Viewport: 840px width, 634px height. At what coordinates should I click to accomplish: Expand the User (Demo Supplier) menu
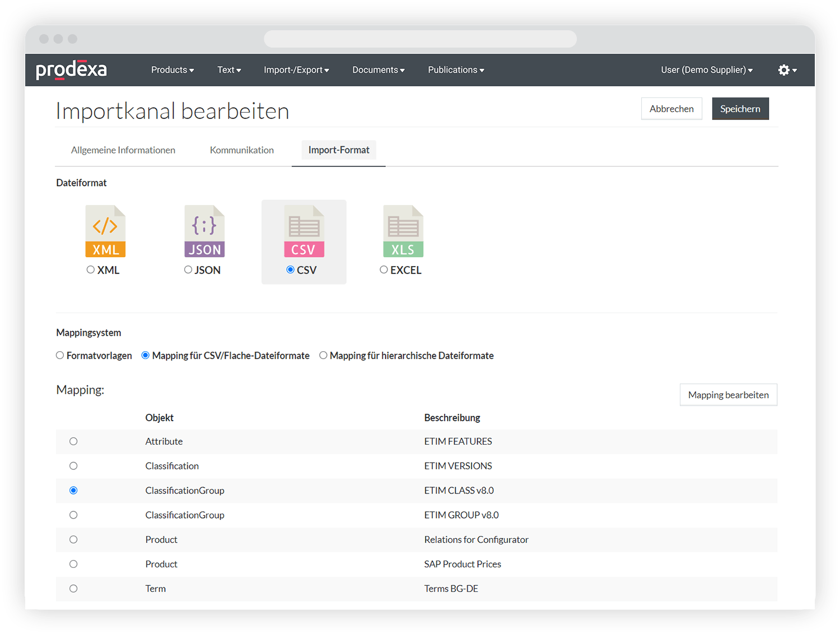pyautogui.click(x=706, y=70)
